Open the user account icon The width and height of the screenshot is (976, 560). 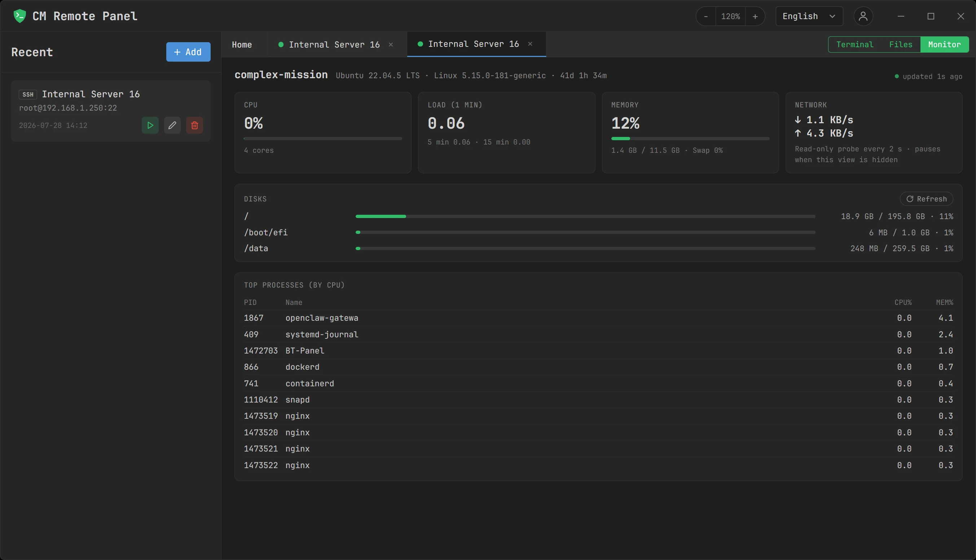pos(863,16)
